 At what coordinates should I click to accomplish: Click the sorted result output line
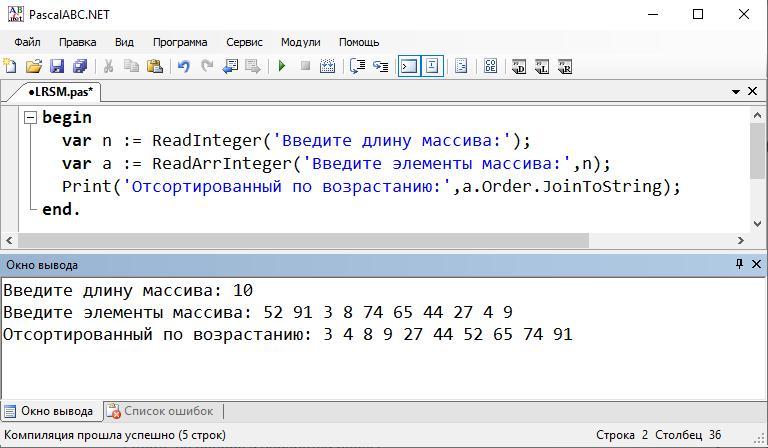point(288,334)
